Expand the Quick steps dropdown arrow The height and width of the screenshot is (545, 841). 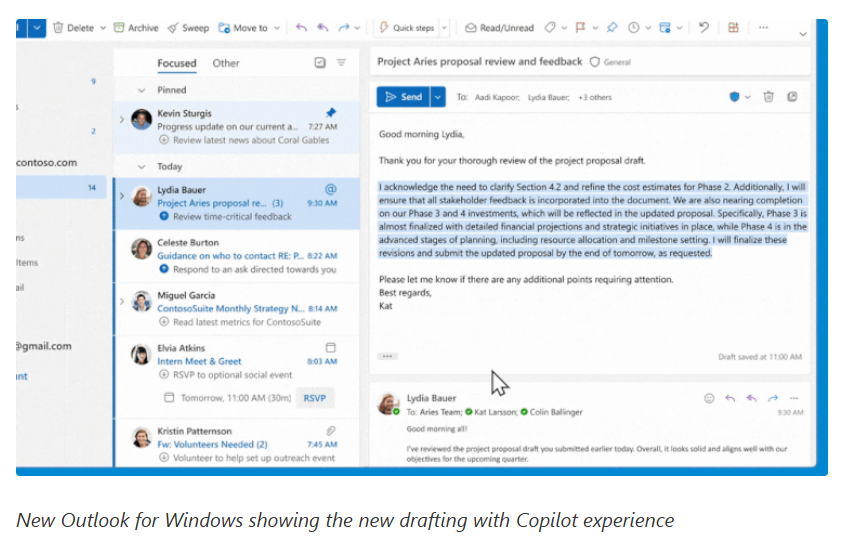(444, 28)
